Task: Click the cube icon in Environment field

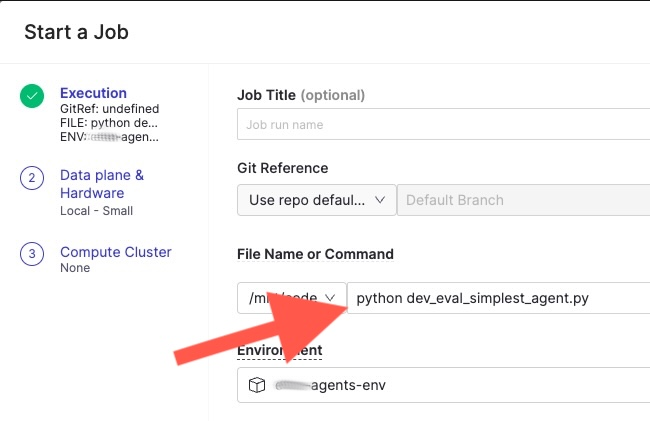Action: (256, 385)
